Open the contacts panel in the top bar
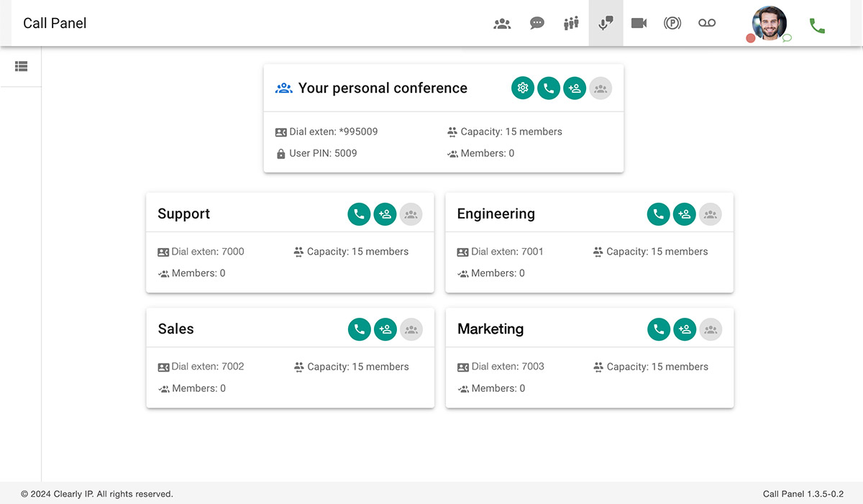The image size is (863, 504). click(502, 24)
